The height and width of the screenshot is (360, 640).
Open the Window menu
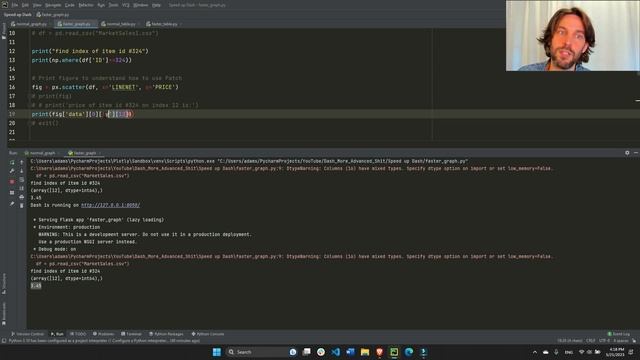click(141, 5)
